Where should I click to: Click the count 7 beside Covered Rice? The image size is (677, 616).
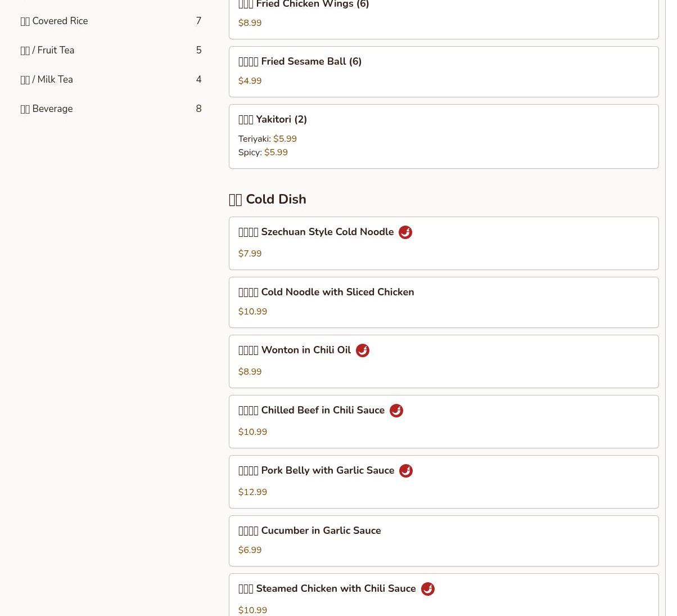pyautogui.click(x=198, y=21)
